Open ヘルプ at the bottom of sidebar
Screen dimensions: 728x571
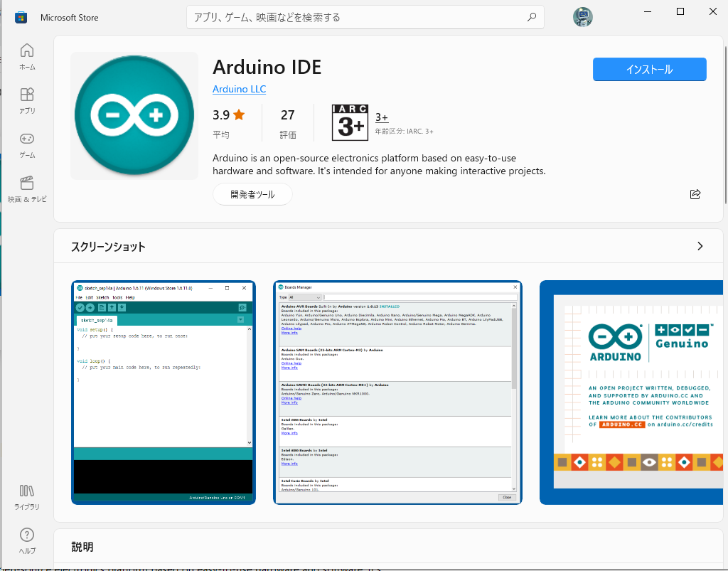tap(26, 540)
